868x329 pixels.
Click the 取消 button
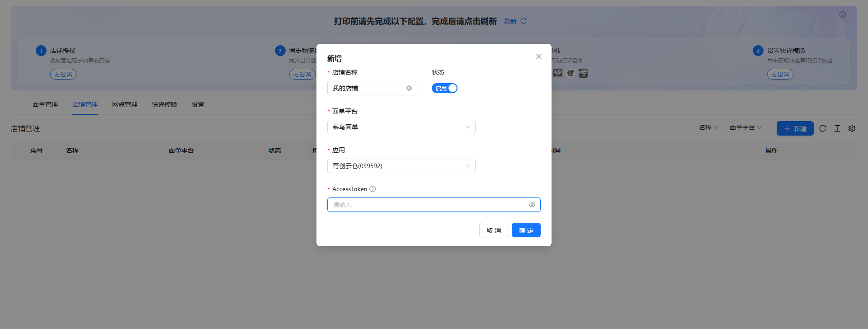[x=493, y=230]
